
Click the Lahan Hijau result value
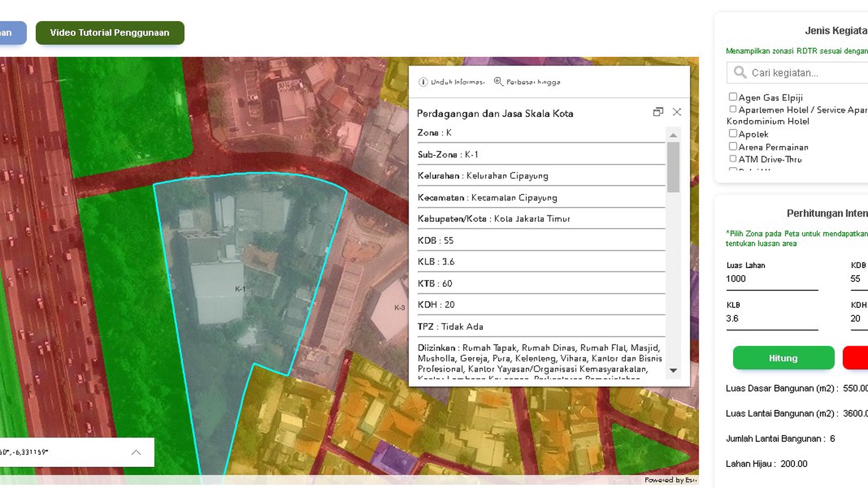click(794, 464)
